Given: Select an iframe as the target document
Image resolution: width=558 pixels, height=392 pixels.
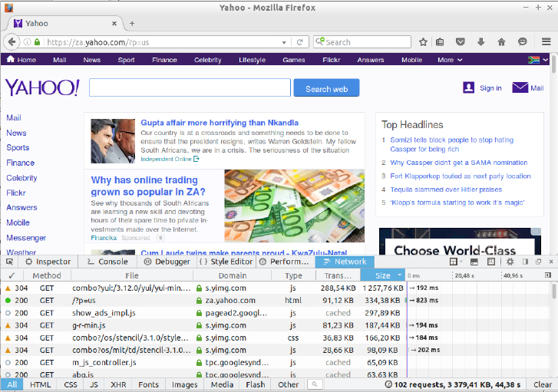Looking at the screenshot, I should 455,262.
